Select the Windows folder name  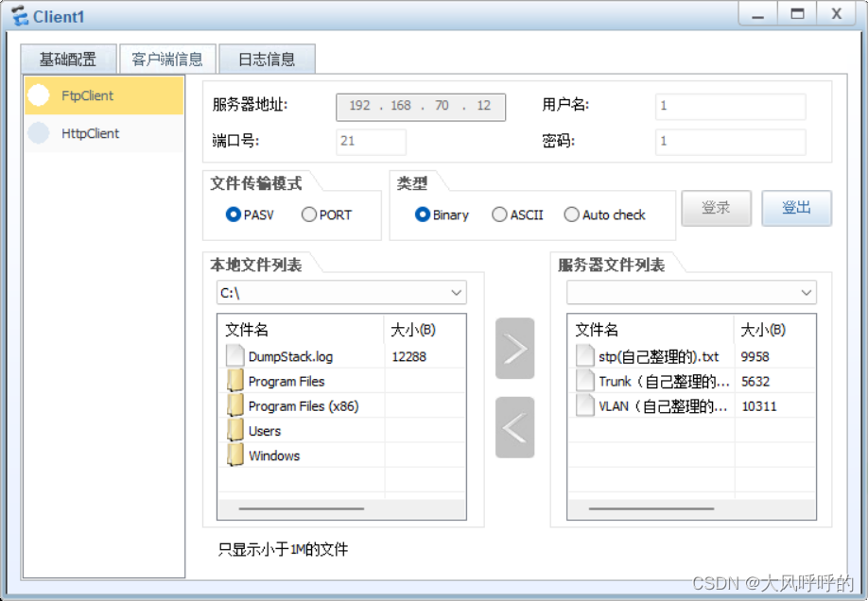click(274, 455)
